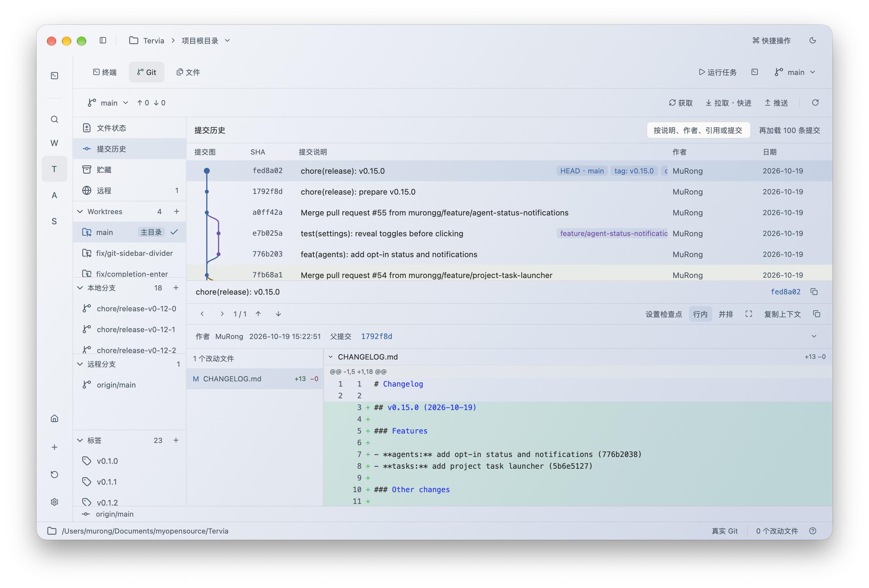Open 文件状态 in Git sidebar
869x588 pixels.
tap(130, 128)
